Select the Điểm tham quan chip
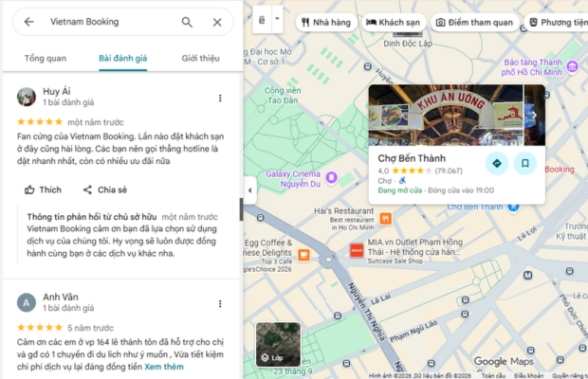The height and width of the screenshot is (379, 588). (x=473, y=22)
